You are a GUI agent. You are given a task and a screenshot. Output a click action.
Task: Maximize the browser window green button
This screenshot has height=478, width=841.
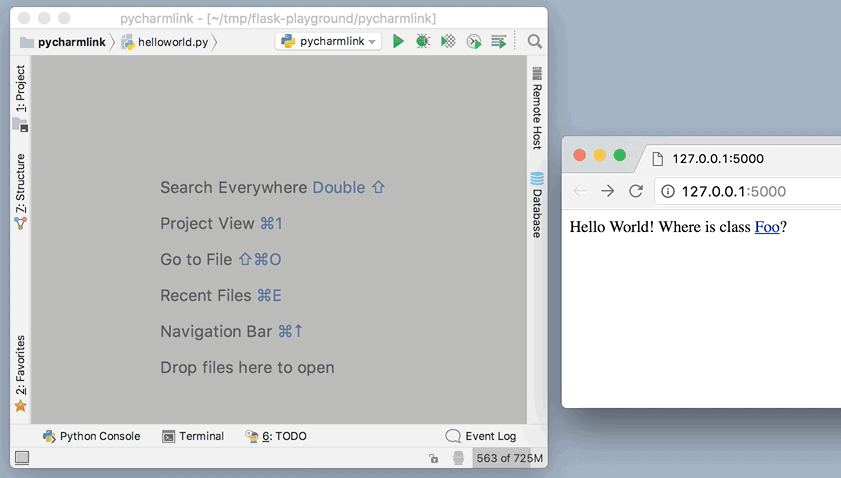(x=619, y=155)
